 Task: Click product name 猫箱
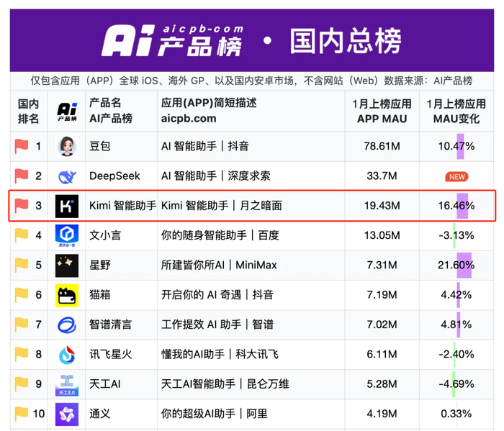point(100,295)
